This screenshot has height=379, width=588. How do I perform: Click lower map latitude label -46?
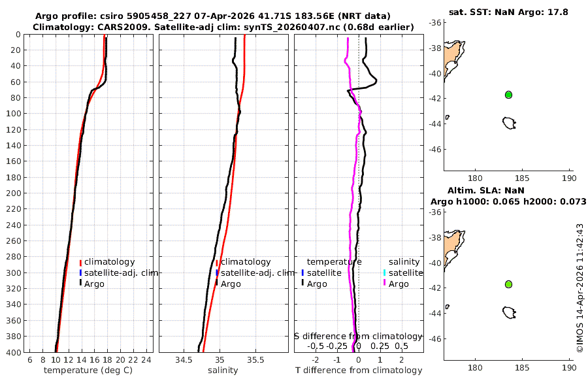click(435, 339)
